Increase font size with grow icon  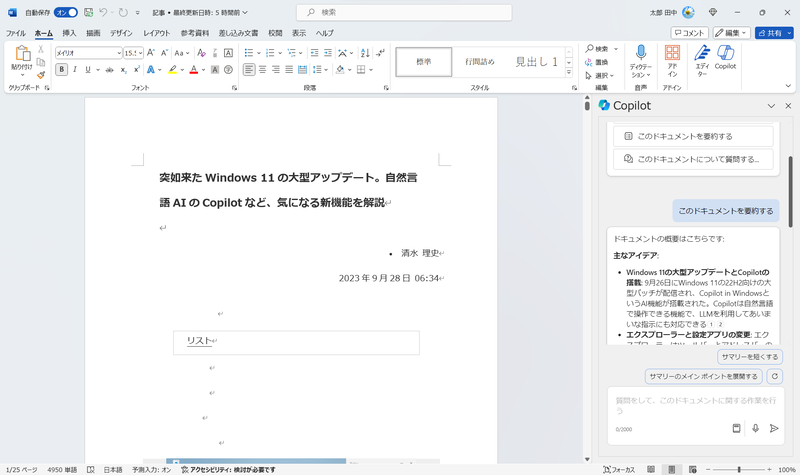[x=151, y=53]
